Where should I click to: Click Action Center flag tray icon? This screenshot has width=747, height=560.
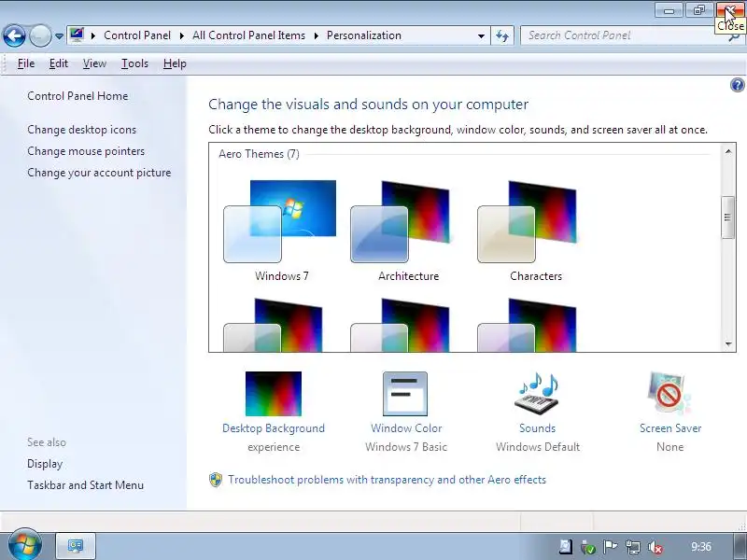coord(611,547)
